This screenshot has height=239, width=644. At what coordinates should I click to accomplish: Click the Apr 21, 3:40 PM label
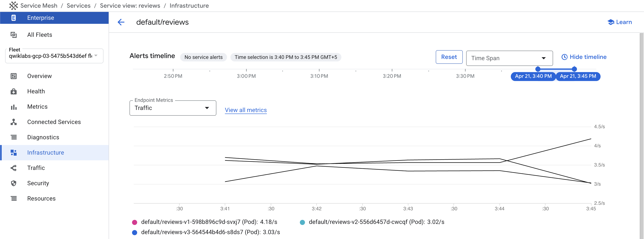coord(533,76)
